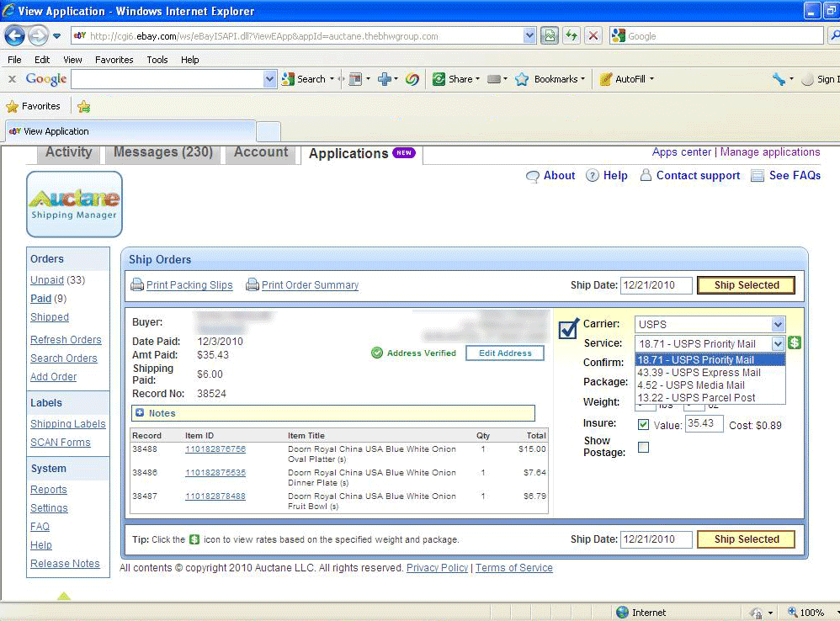Click the top Ship Selected button
This screenshot has width=840, height=621.
click(x=747, y=285)
